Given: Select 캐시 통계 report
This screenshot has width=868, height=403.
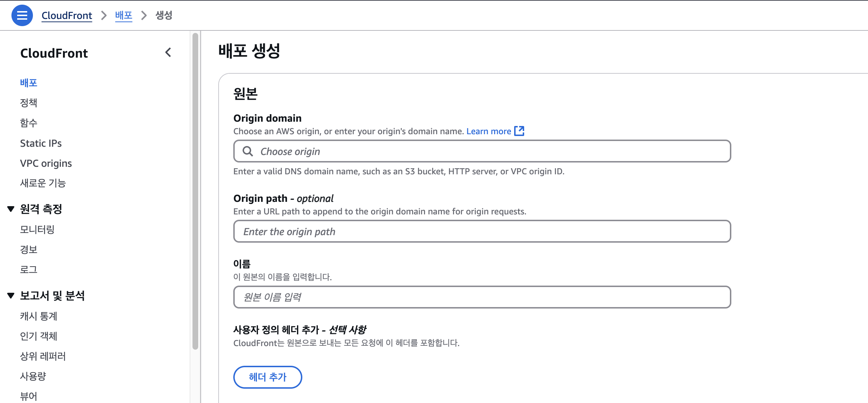Looking at the screenshot, I should [x=39, y=316].
